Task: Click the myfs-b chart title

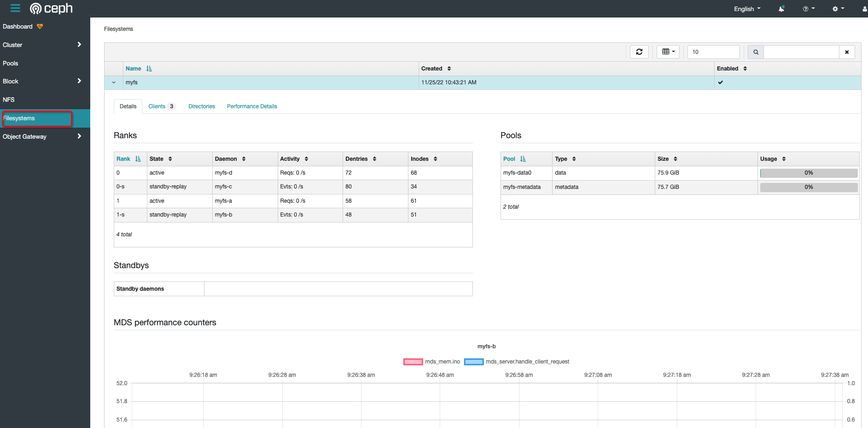Action: point(486,346)
